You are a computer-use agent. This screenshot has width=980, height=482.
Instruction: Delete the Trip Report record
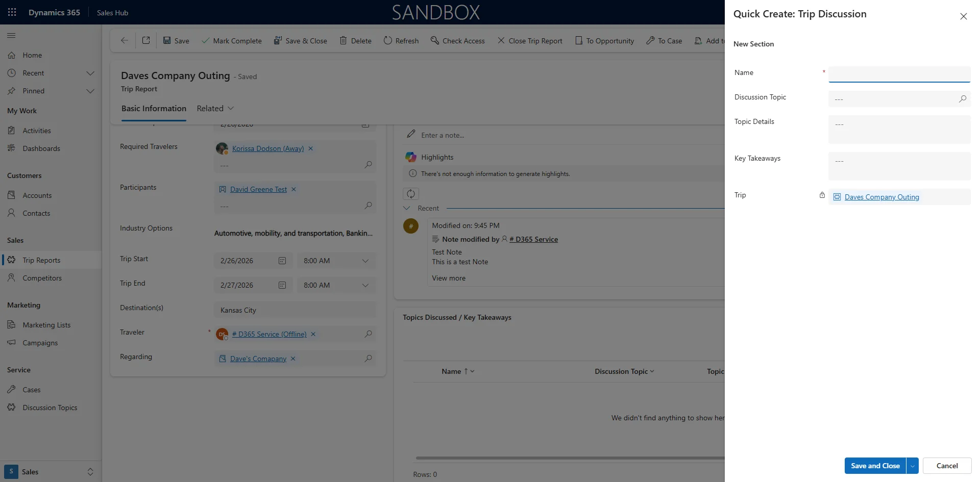tap(355, 40)
